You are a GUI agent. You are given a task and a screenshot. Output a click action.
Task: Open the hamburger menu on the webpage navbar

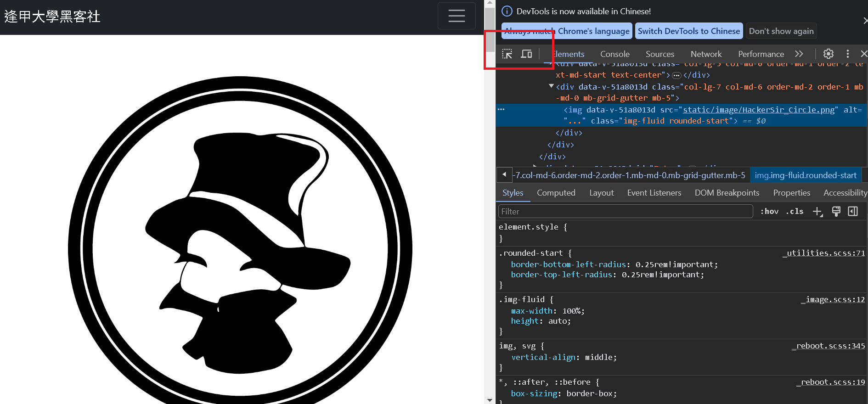coord(457,16)
